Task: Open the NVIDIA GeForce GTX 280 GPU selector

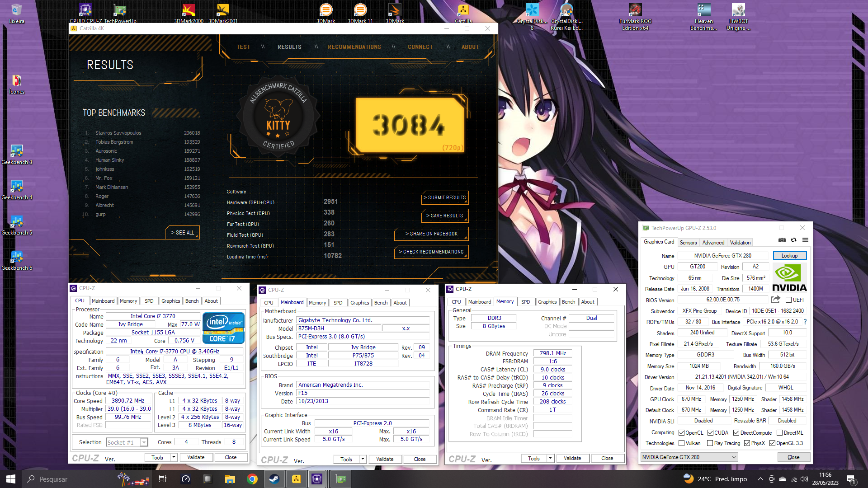Action: (689, 457)
